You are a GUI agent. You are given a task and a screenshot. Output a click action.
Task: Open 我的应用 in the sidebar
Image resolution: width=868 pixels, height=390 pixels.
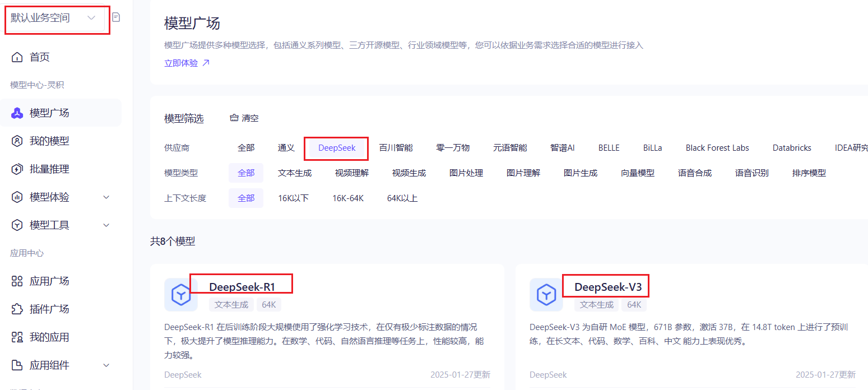click(49, 337)
